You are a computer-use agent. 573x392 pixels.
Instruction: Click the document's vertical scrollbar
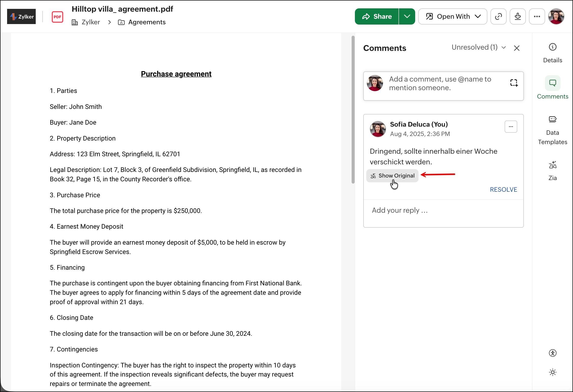click(x=353, y=109)
